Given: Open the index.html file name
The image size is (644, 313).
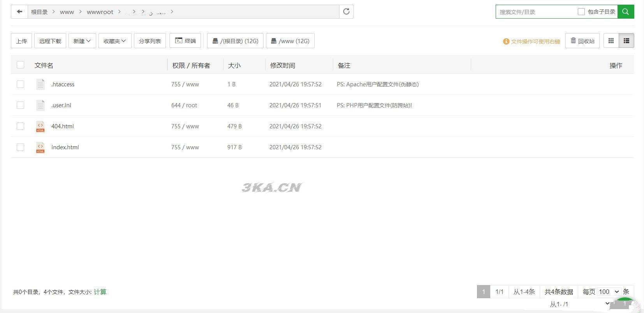Looking at the screenshot, I should click(65, 147).
